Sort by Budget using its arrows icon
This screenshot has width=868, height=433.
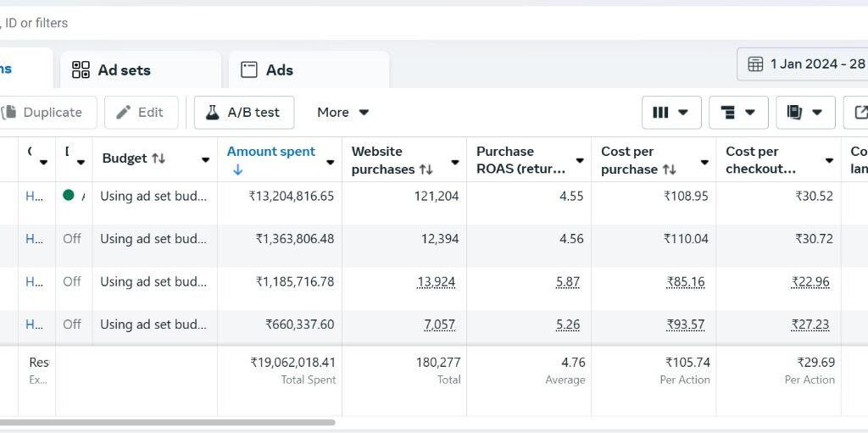coord(159,158)
